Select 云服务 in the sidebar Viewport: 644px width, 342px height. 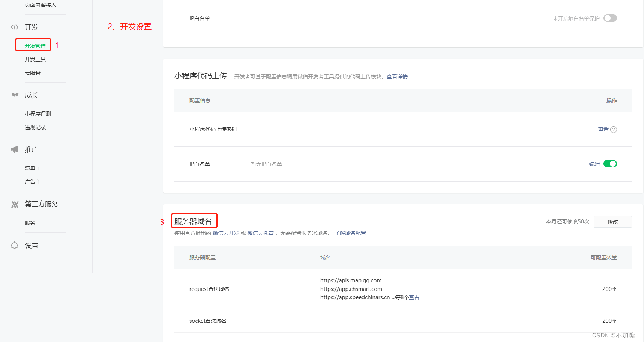33,73
